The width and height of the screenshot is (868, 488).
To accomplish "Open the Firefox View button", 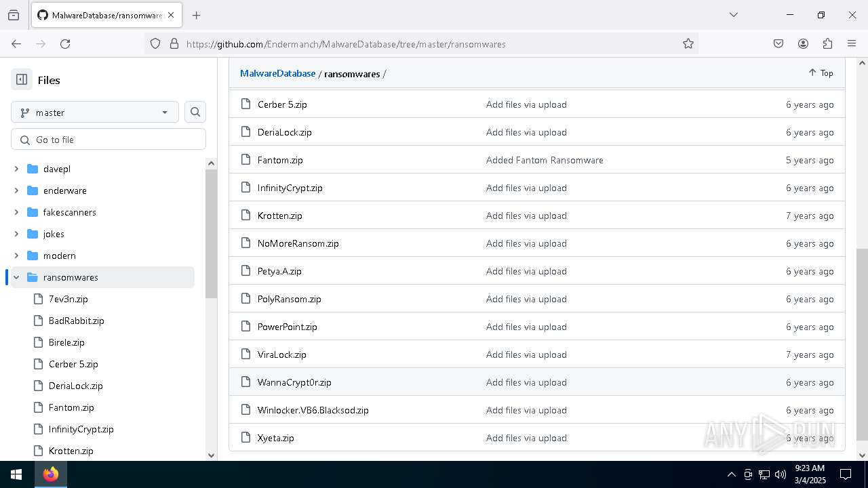I will pos(14,15).
